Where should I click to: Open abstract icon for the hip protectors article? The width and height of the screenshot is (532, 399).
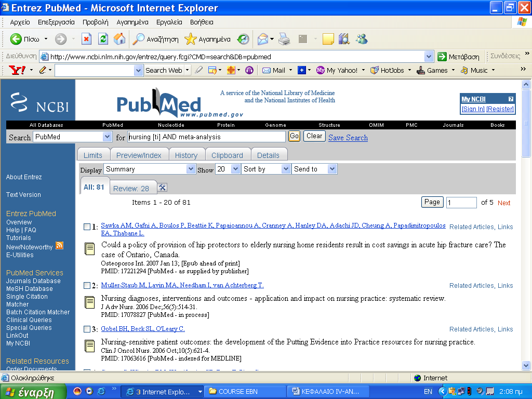[89, 249]
